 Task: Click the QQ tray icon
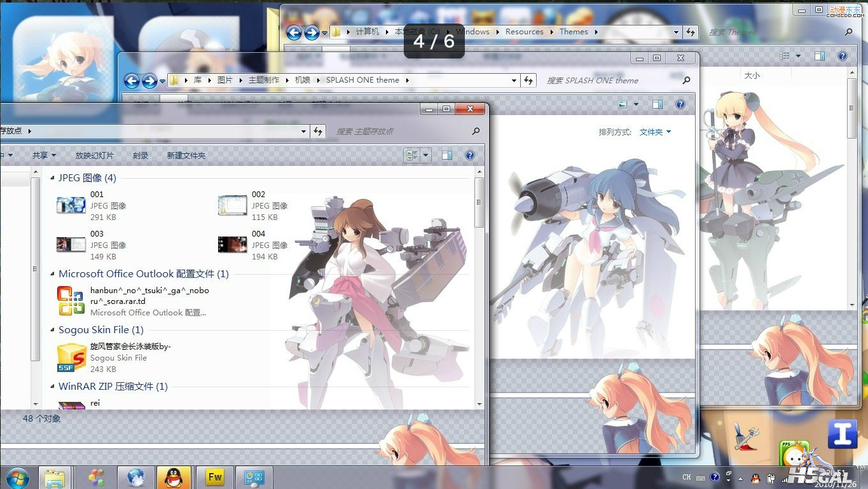pyautogui.click(x=755, y=478)
